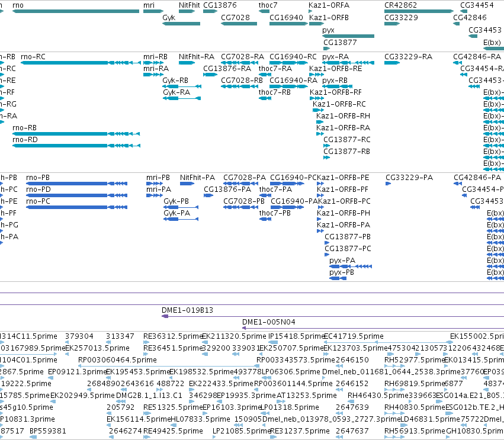Select the CG16940-RC transcript label
This screenshot has height=440, width=504.
(293, 57)
